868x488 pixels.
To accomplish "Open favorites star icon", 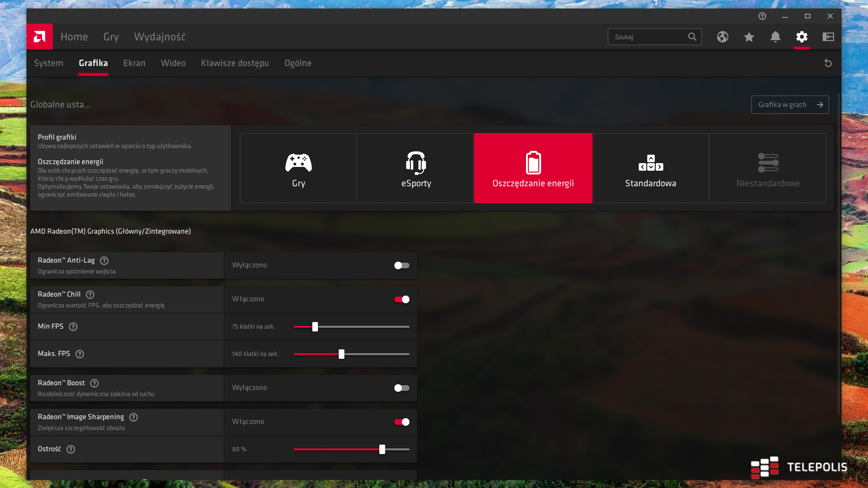I will tap(749, 37).
